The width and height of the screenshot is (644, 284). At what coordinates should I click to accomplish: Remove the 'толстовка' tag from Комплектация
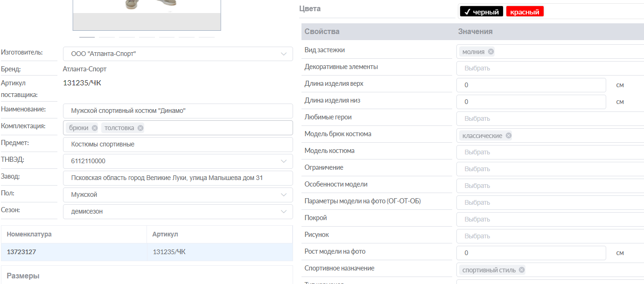pos(140,128)
